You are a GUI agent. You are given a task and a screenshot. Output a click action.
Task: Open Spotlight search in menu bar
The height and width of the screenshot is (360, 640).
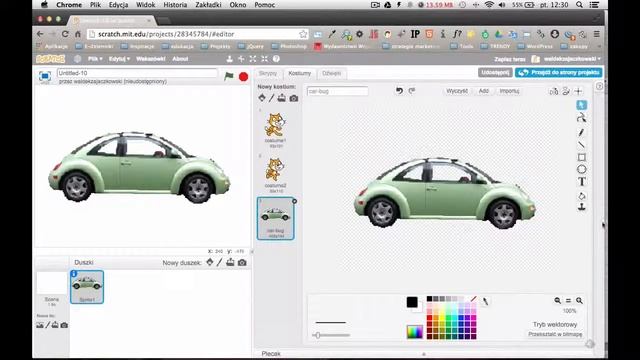pos(579,5)
